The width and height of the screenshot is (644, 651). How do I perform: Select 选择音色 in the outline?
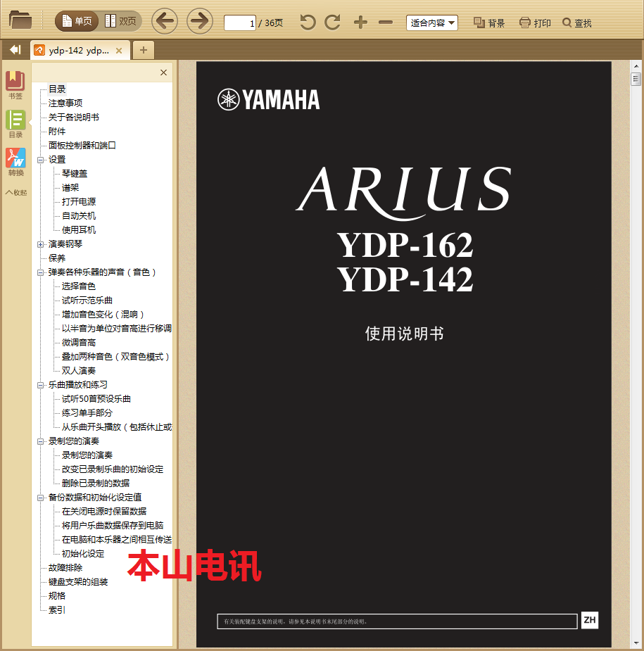78,286
